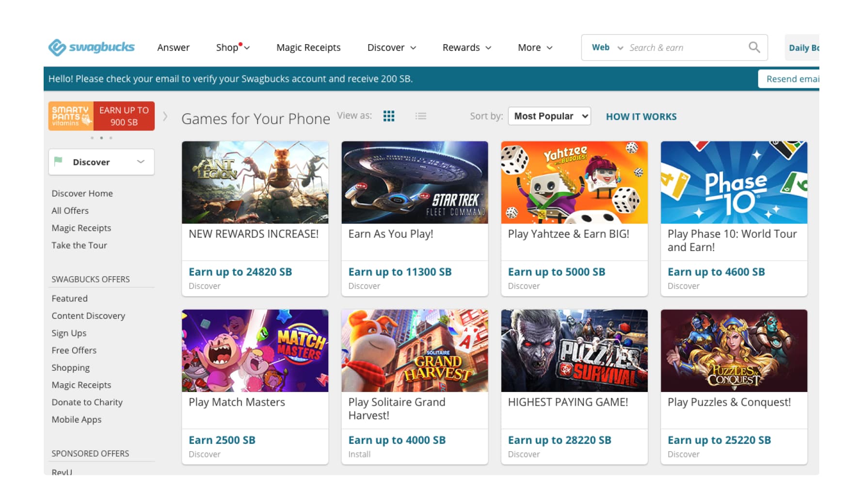Select the middle carousel dot
Image resolution: width=863 pixels, height=504 pixels.
pyautogui.click(x=101, y=138)
